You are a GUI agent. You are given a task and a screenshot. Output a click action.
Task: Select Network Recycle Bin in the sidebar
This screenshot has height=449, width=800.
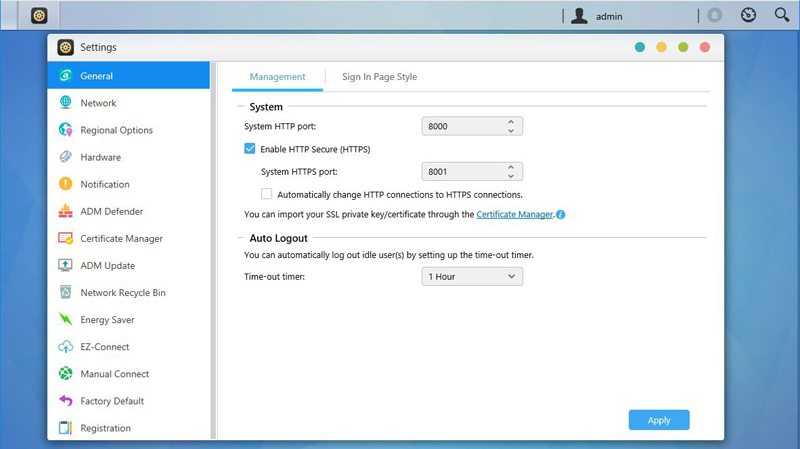click(x=129, y=292)
